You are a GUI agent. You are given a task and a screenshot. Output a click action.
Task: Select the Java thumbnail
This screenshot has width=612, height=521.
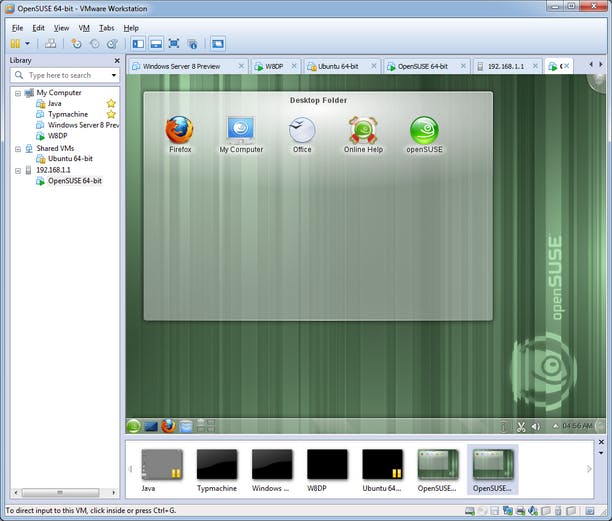(x=162, y=470)
